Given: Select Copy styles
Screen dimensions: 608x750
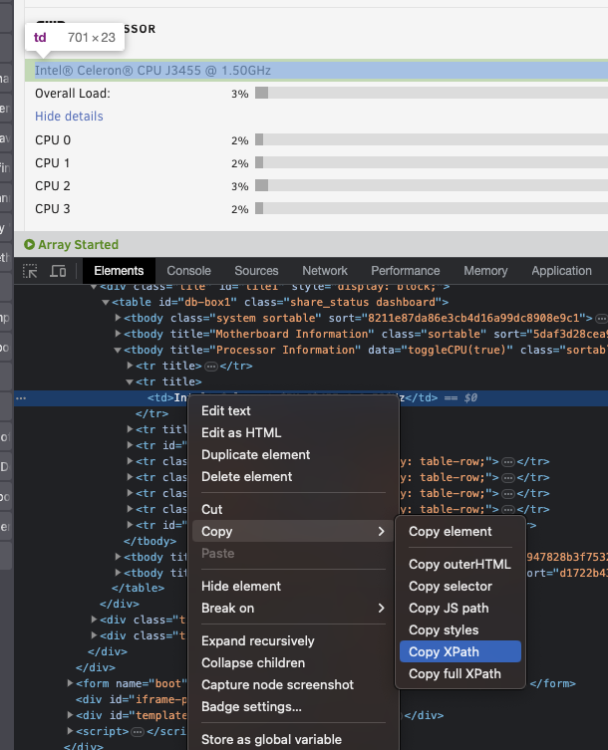Looking at the screenshot, I should (x=460, y=630).
